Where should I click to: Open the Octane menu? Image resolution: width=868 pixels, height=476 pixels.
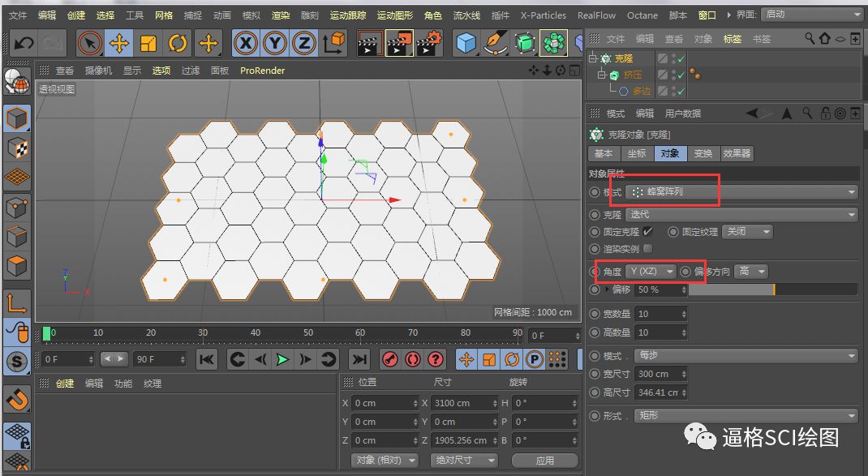tap(642, 15)
